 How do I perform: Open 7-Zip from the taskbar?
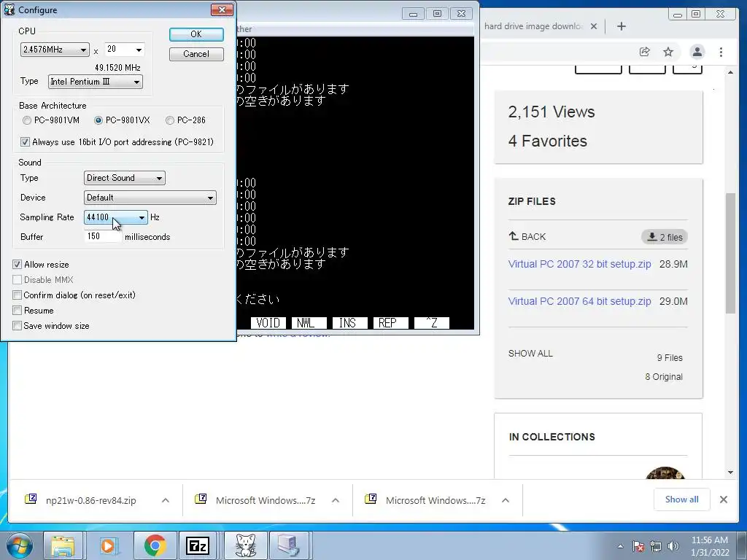click(197, 545)
